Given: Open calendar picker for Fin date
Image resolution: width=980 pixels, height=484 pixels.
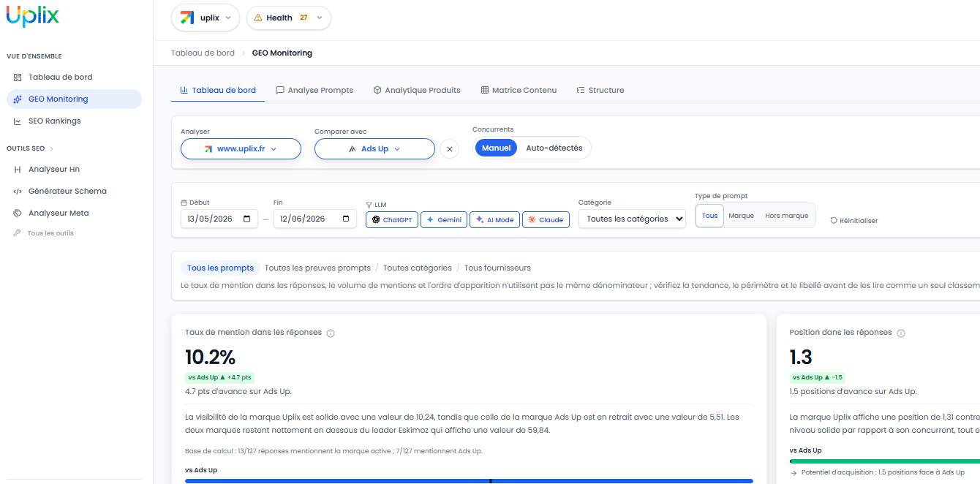Looking at the screenshot, I should point(345,219).
